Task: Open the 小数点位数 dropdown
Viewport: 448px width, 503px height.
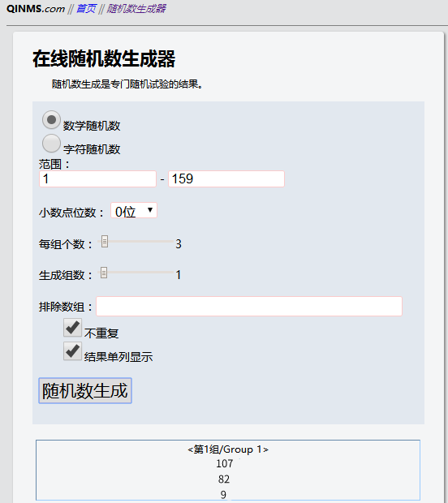Action: pos(134,210)
